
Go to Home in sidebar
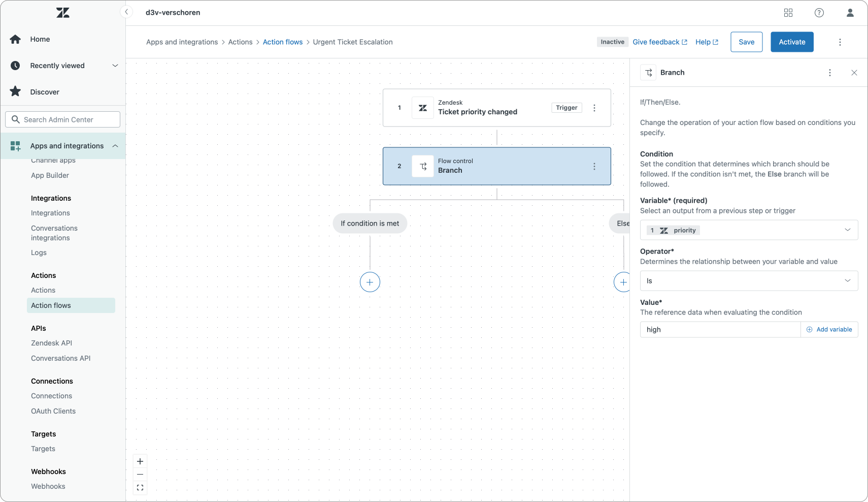tap(40, 39)
